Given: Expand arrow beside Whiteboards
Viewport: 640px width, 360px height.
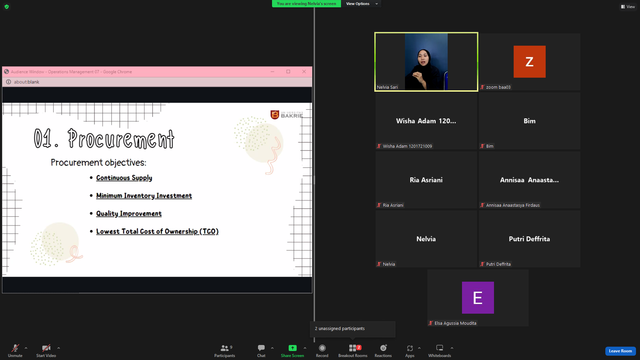Looking at the screenshot, I should (452, 348).
